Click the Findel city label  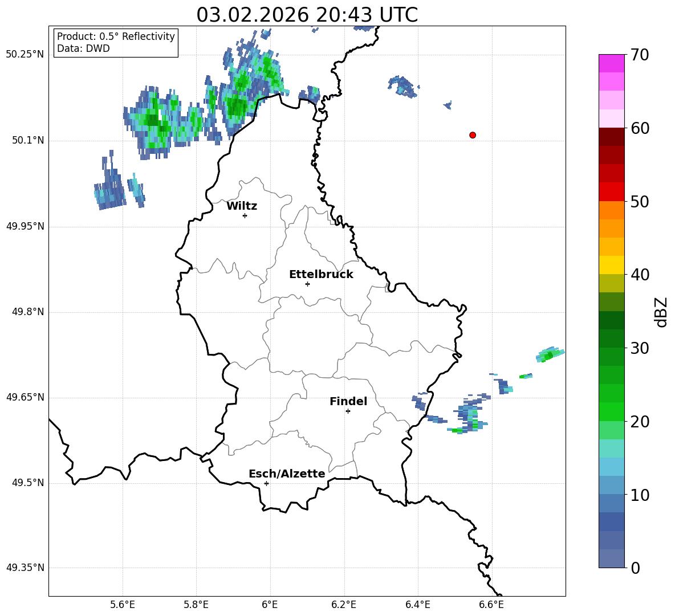tap(348, 401)
